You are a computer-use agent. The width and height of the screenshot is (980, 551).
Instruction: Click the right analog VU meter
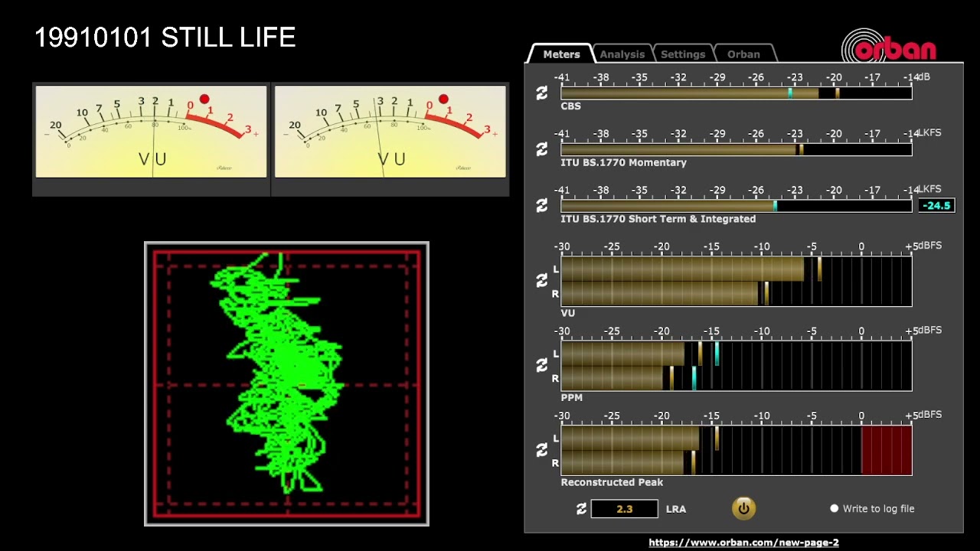coord(390,132)
